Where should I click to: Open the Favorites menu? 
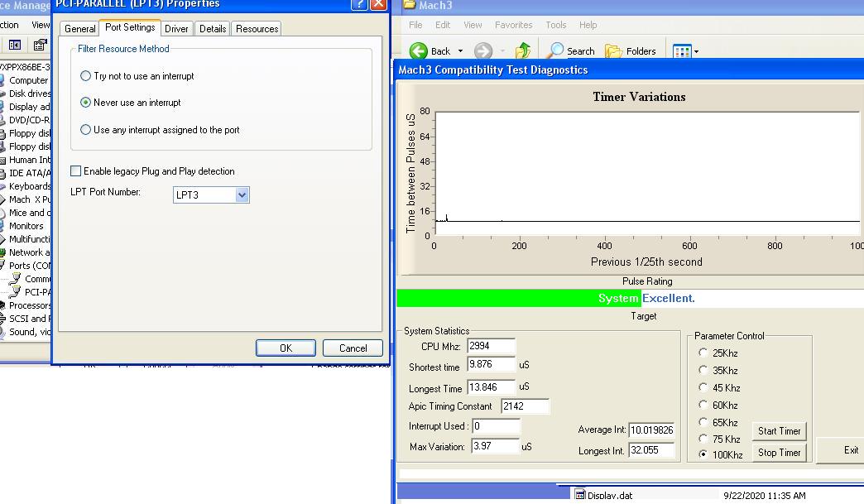pyautogui.click(x=513, y=25)
